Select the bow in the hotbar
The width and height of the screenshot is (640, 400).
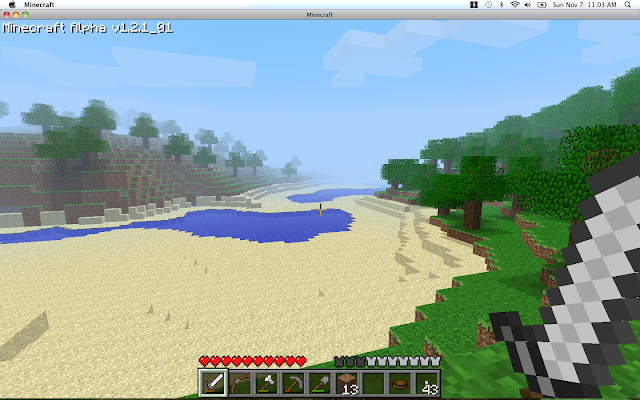240,384
